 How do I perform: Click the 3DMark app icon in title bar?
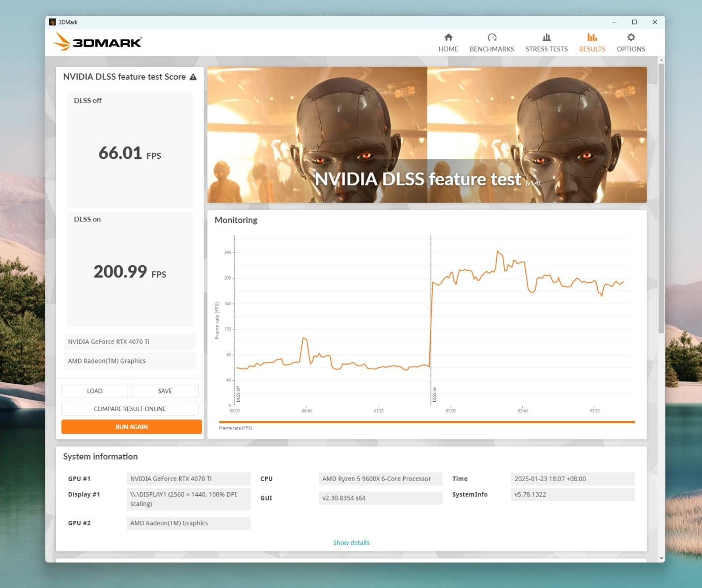click(52, 22)
